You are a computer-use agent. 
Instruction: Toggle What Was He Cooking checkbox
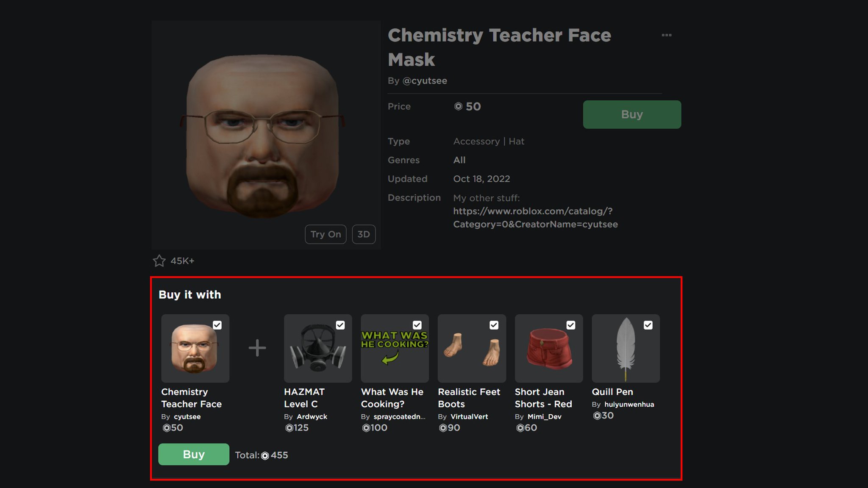click(418, 325)
